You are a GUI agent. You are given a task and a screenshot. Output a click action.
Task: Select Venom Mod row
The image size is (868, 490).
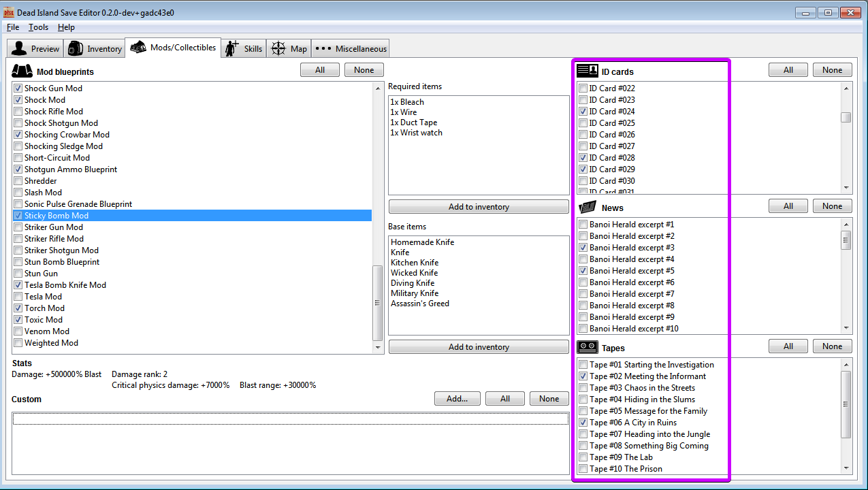tap(192, 331)
